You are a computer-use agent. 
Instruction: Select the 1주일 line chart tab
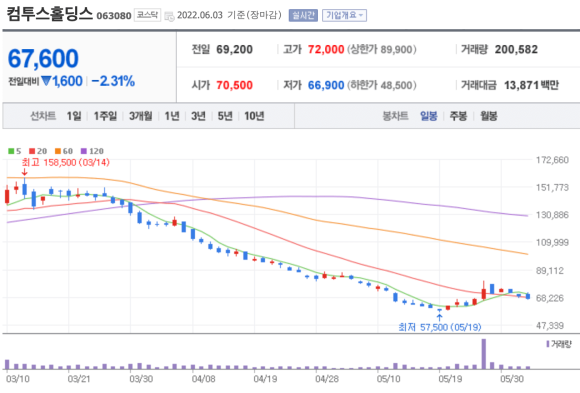pyautogui.click(x=105, y=116)
